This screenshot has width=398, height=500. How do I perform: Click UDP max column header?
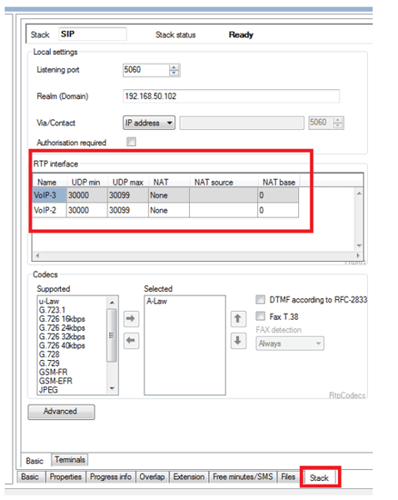coord(128,182)
